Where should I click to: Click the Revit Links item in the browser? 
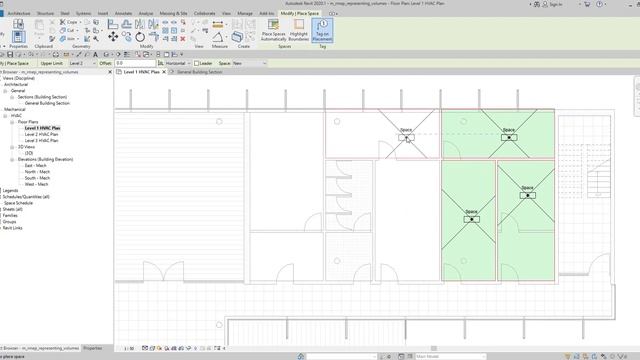pyautogui.click(x=13, y=228)
